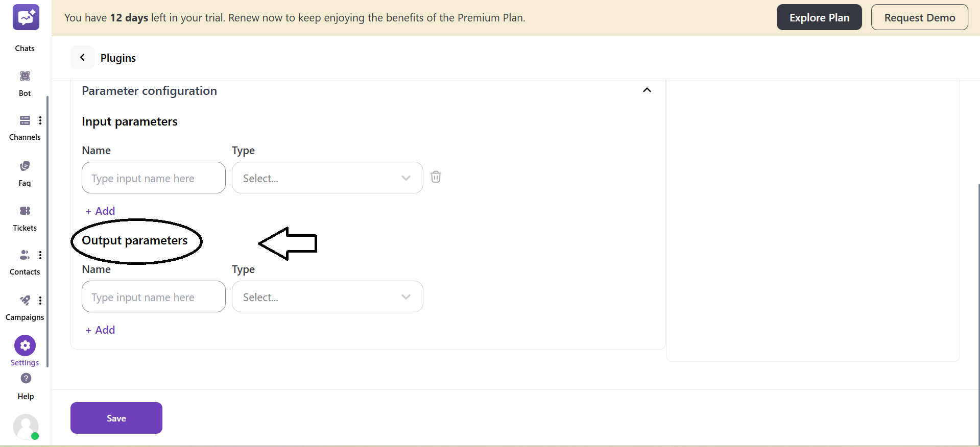
Task: Open the Bot section icon
Action: pyautogui.click(x=25, y=77)
